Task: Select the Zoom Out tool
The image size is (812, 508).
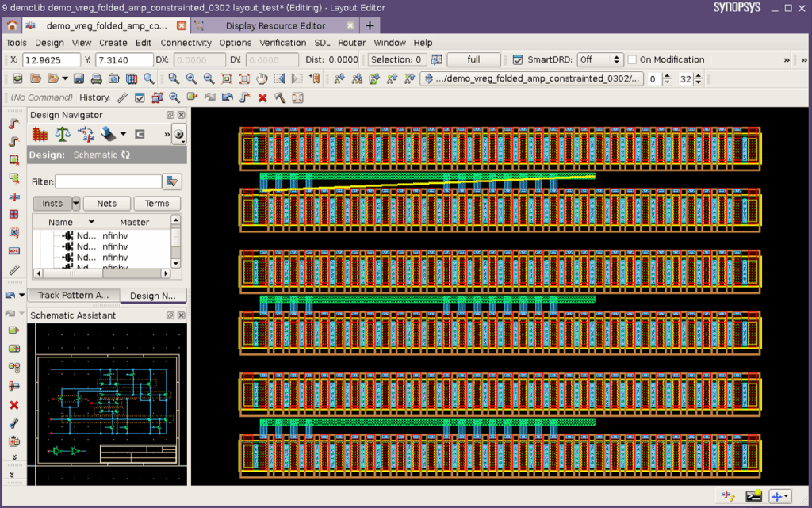Action: [x=207, y=78]
